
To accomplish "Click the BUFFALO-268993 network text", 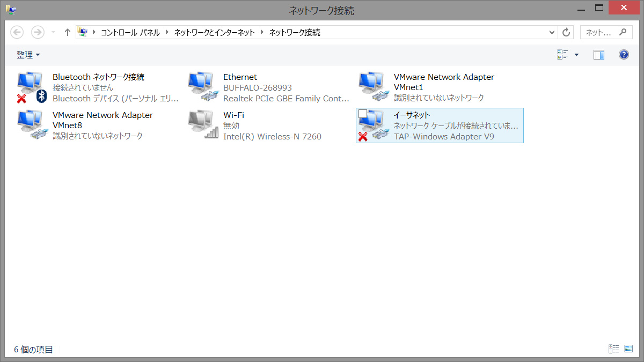I will (x=258, y=88).
